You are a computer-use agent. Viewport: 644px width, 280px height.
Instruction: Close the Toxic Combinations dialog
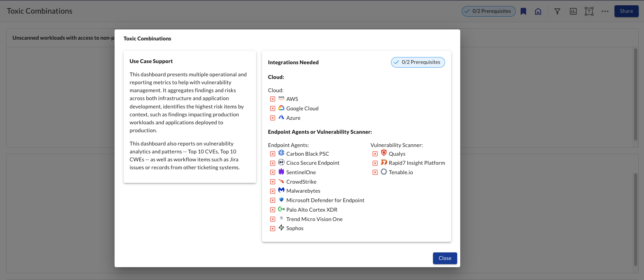point(445,258)
